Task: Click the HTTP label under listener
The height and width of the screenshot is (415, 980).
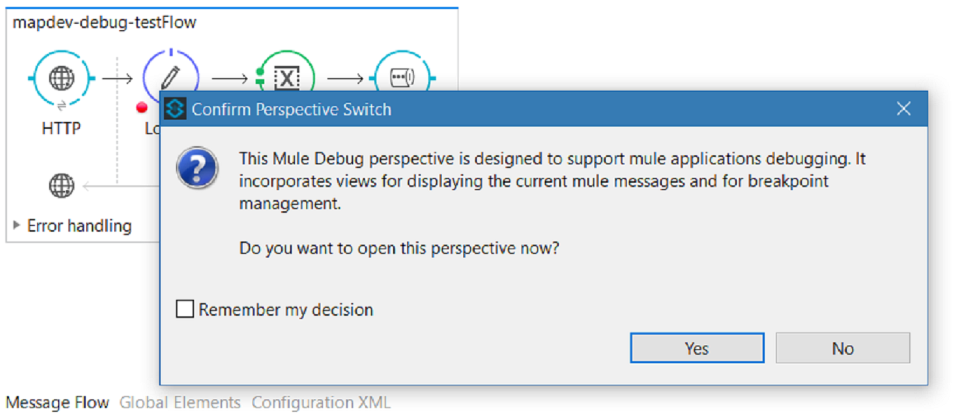Action: click(61, 128)
